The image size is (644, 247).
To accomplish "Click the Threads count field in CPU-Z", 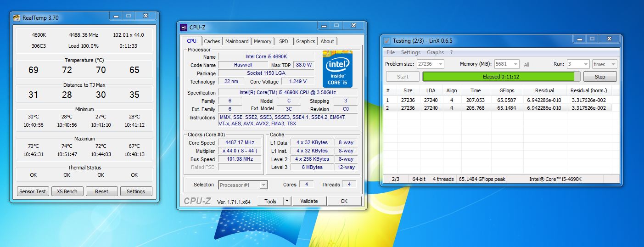I will pos(349,184).
